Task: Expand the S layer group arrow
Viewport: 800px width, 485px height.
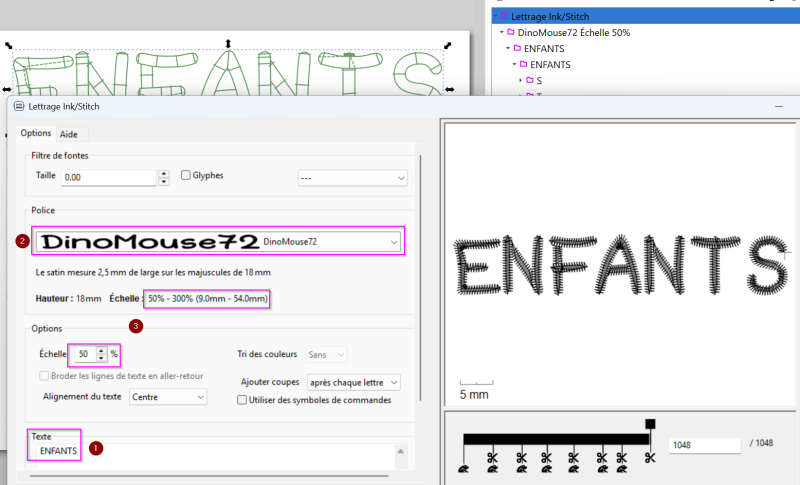Action: [520, 80]
